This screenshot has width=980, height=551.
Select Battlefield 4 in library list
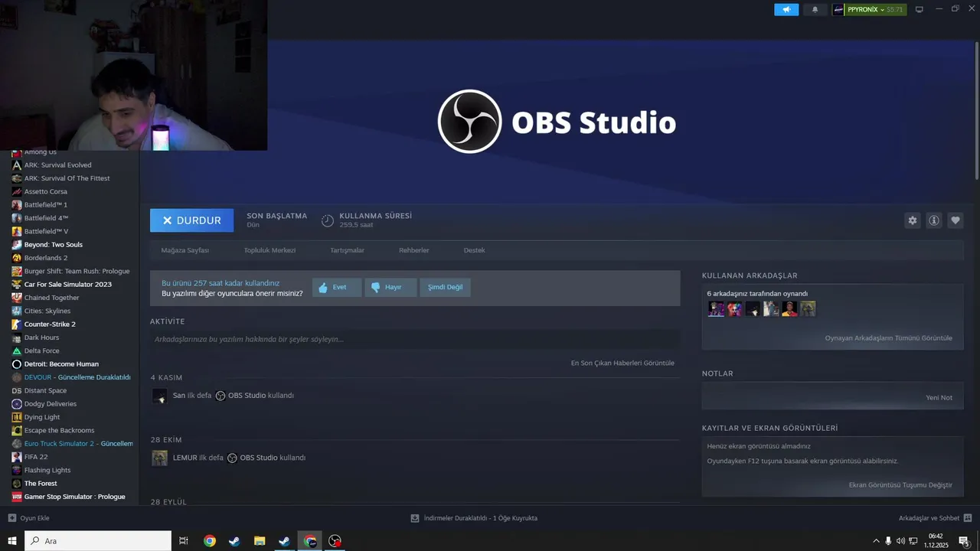tap(46, 218)
